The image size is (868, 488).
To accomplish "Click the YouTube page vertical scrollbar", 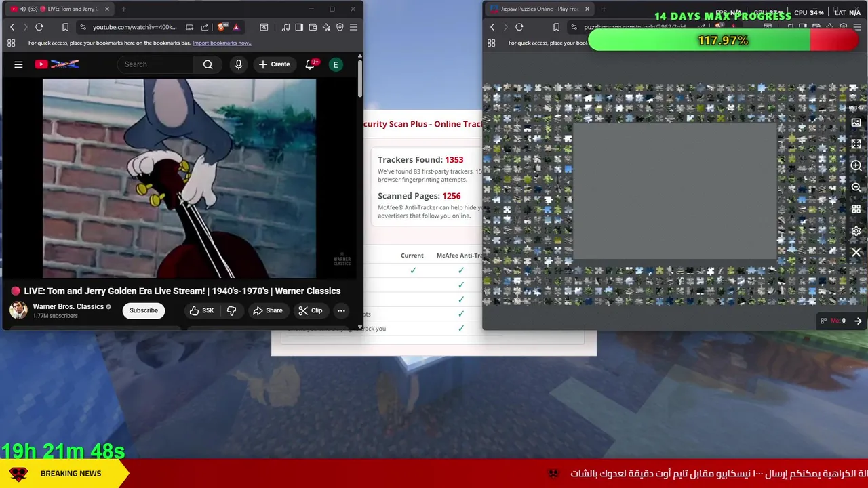I will (x=360, y=78).
